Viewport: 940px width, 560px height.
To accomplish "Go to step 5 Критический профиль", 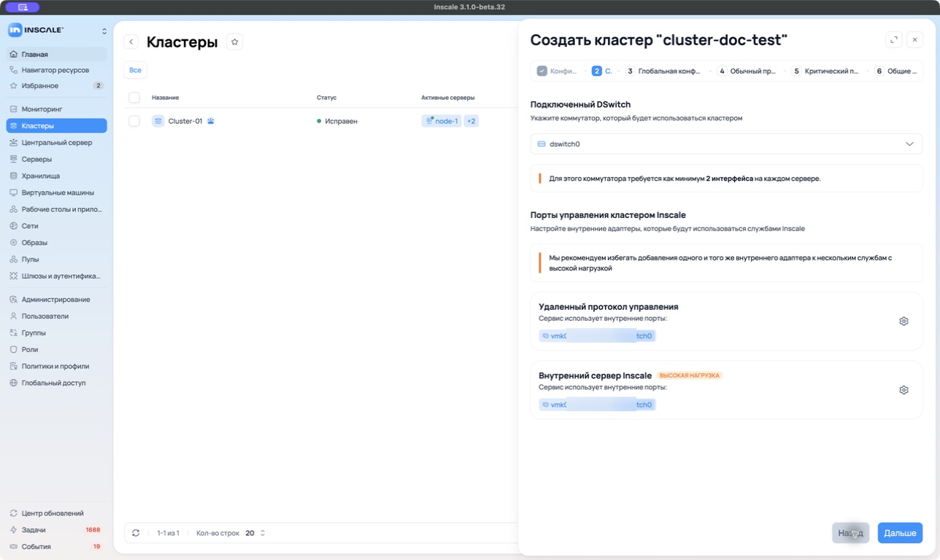I will coord(825,71).
